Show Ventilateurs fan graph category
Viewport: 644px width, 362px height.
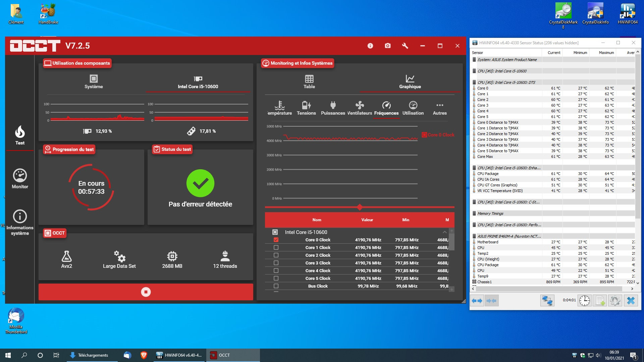click(360, 108)
